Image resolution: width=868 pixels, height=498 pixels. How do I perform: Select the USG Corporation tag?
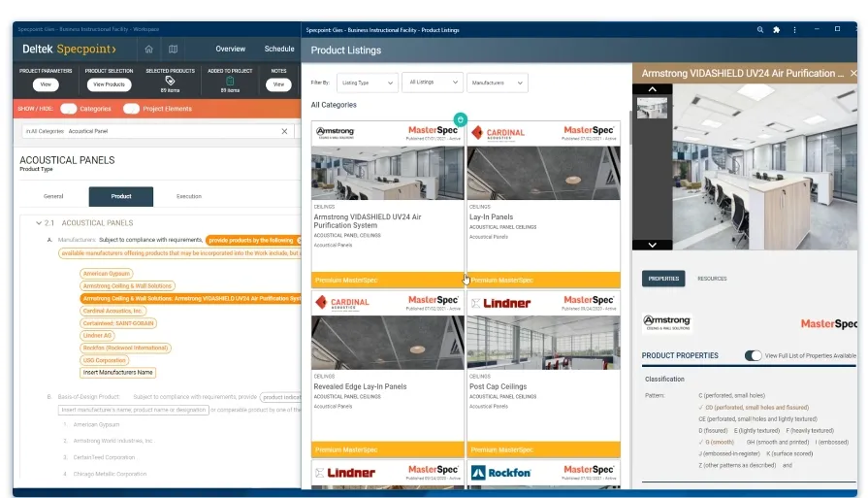104,360
